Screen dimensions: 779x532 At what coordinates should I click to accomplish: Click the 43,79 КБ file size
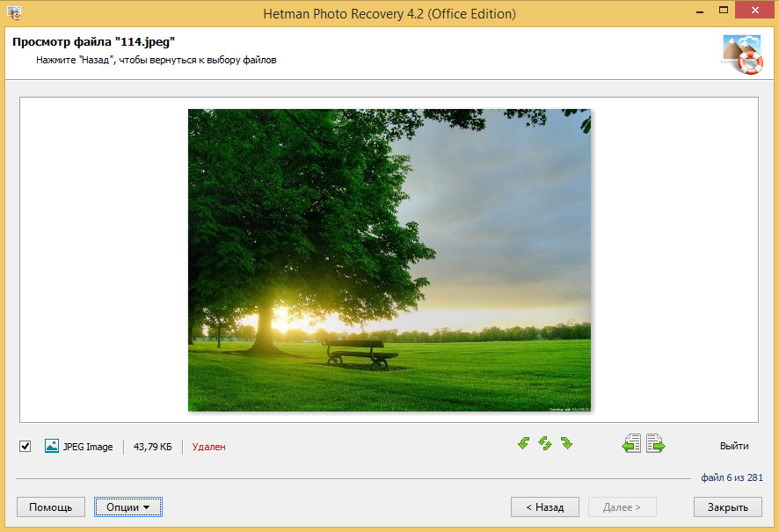(x=152, y=447)
